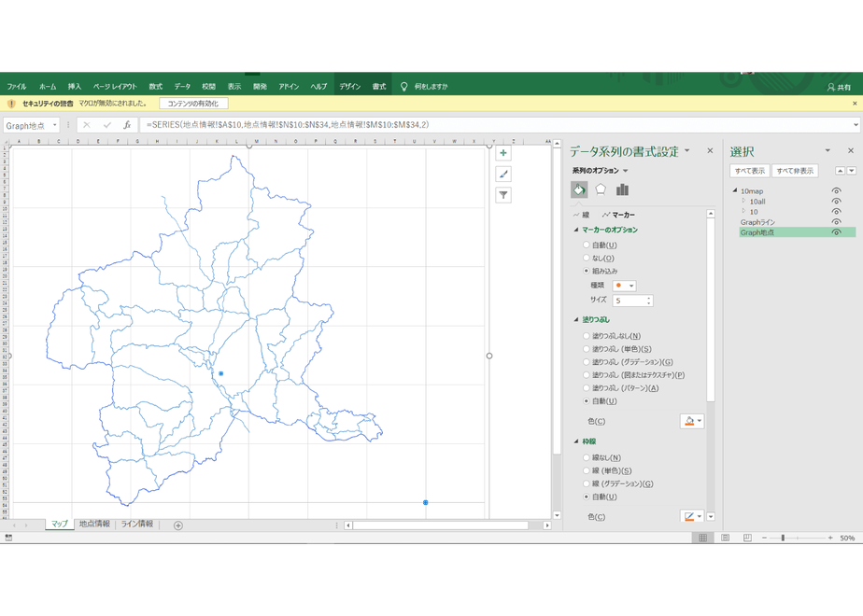Collapse the マーカーのオプション section
This screenshot has width=863, height=616.
point(576,230)
